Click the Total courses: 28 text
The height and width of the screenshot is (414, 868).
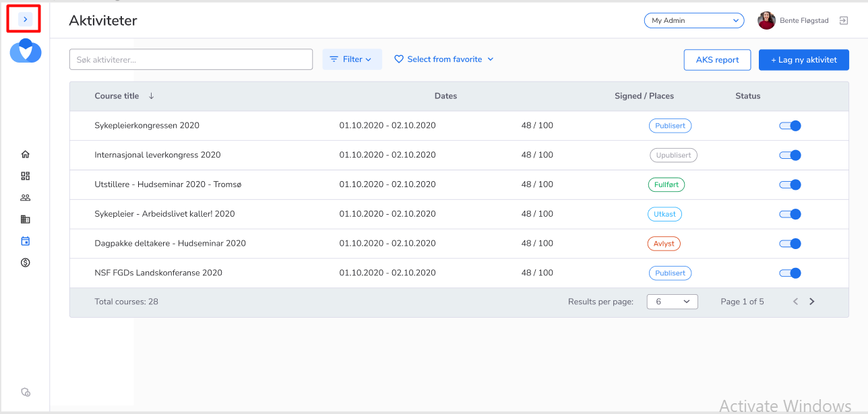pyautogui.click(x=127, y=302)
